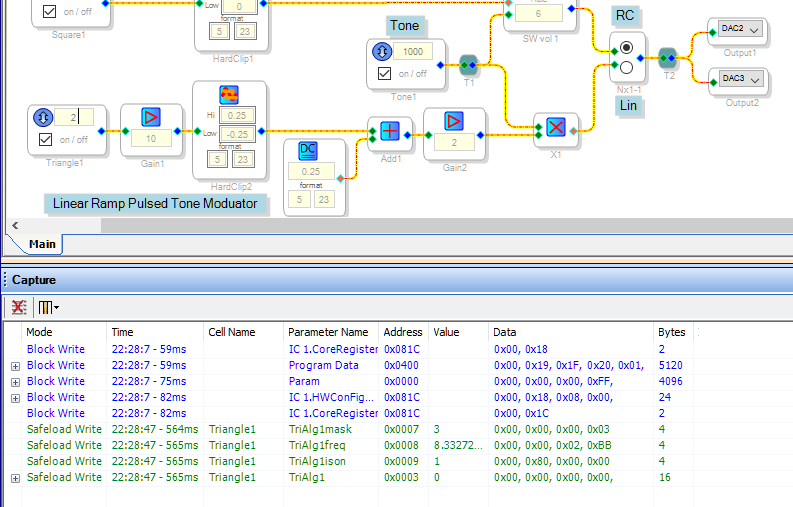793x507 pixels.
Task: Sort by the Data column header
Action: click(x=571, y=332)
